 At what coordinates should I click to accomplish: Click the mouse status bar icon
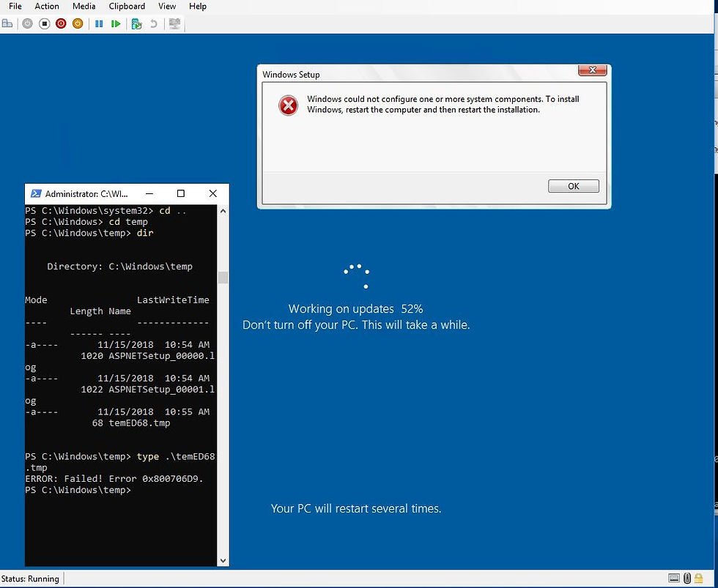[687, 578]
